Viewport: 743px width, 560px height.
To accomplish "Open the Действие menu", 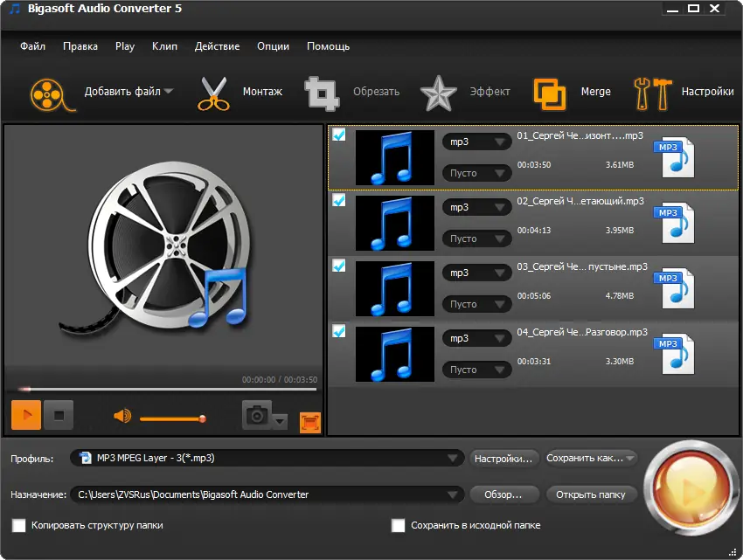I will pos(217,46).
